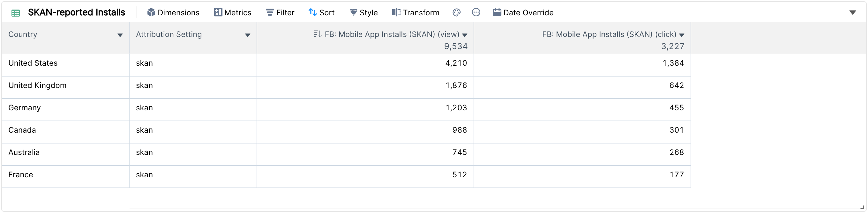Click the 455 click installs value
The width and height of the screenshot is (868, 213).
pos(677,108)
